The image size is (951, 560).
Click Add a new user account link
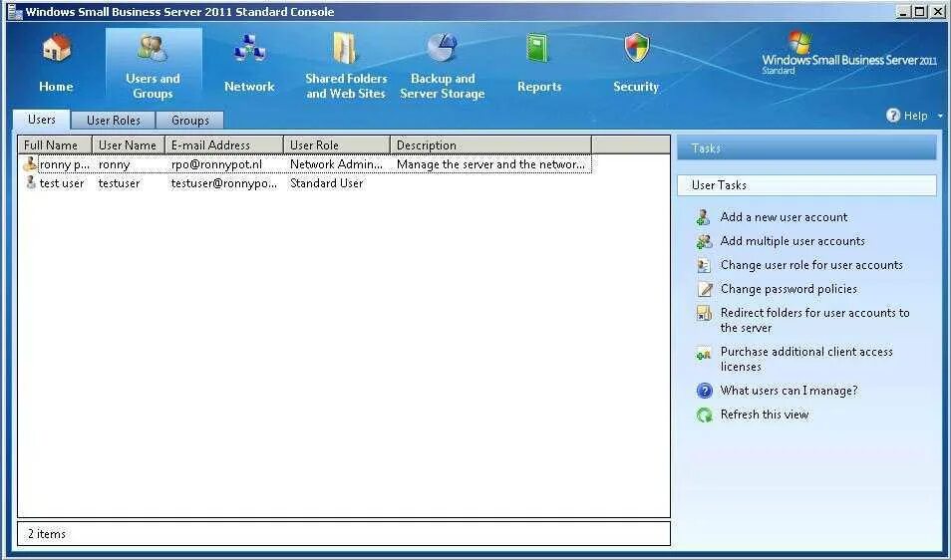[784, 217]
